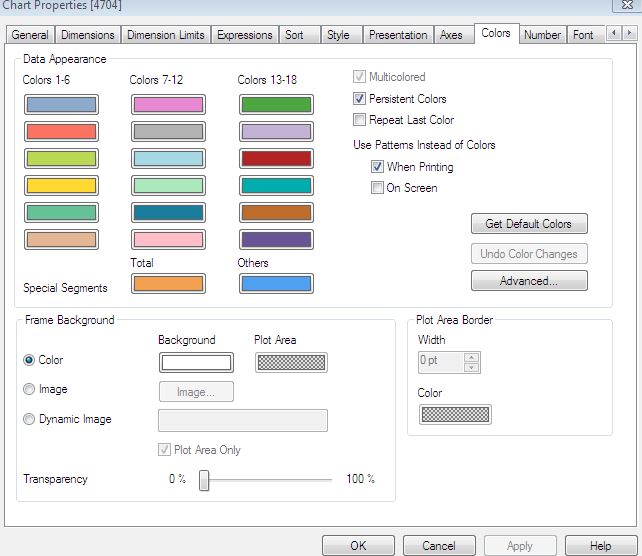The height and width of the screenshot is (556, 642).
Task: Click the Transparency slider handle
Action: pyautogui.click(x=204, y=480)
